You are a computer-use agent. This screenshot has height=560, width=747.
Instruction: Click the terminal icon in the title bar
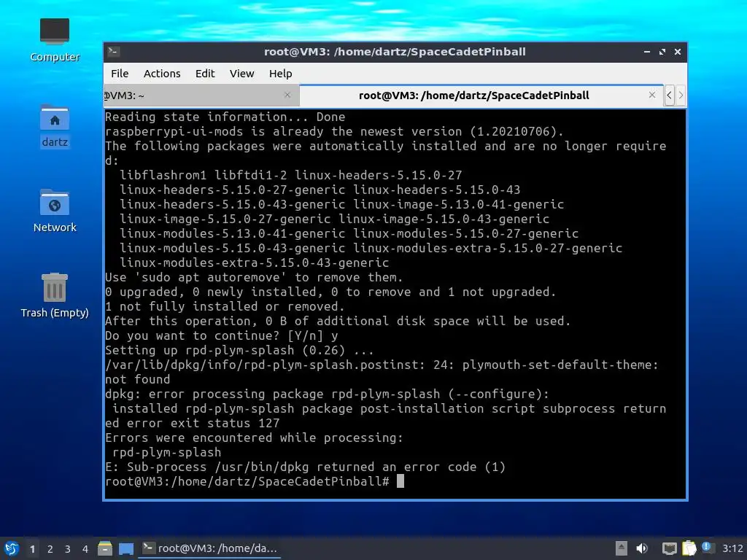point(113,52)
